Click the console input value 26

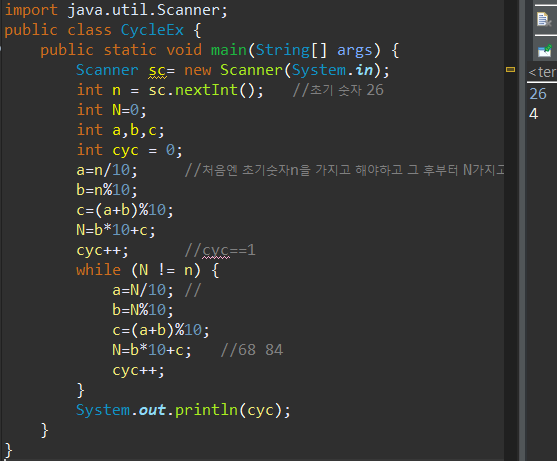click(538, 94)
